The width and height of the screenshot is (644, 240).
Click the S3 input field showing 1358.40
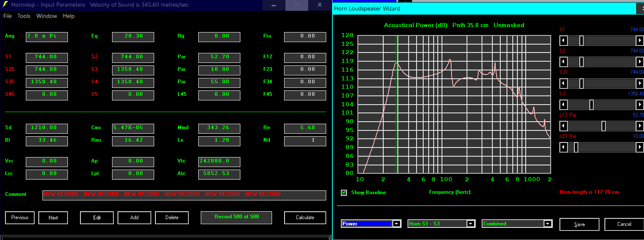pyautogui.click(x=133, y=70)
